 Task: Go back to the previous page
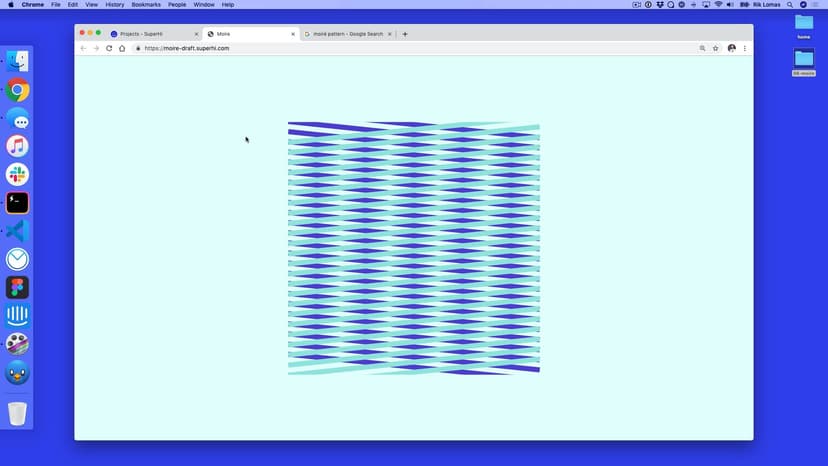(83, 48)
